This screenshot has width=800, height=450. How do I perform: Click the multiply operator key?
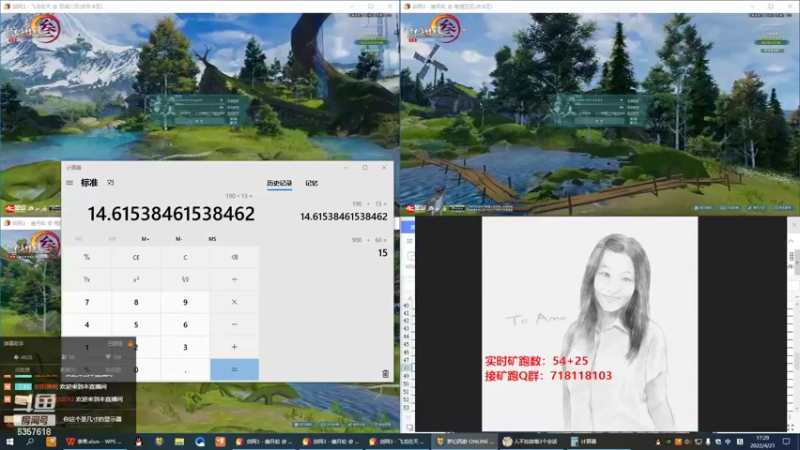pyautogui.click(x=234, y=302)
